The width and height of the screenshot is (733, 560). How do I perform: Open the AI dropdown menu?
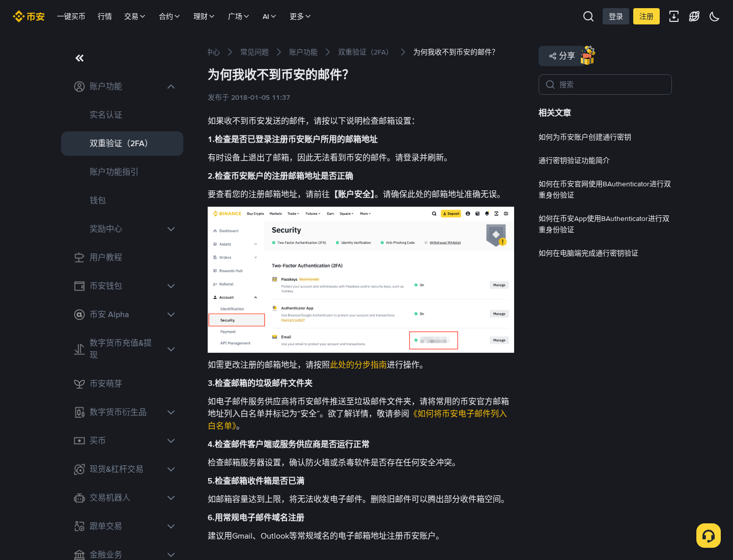click(269, 16)
